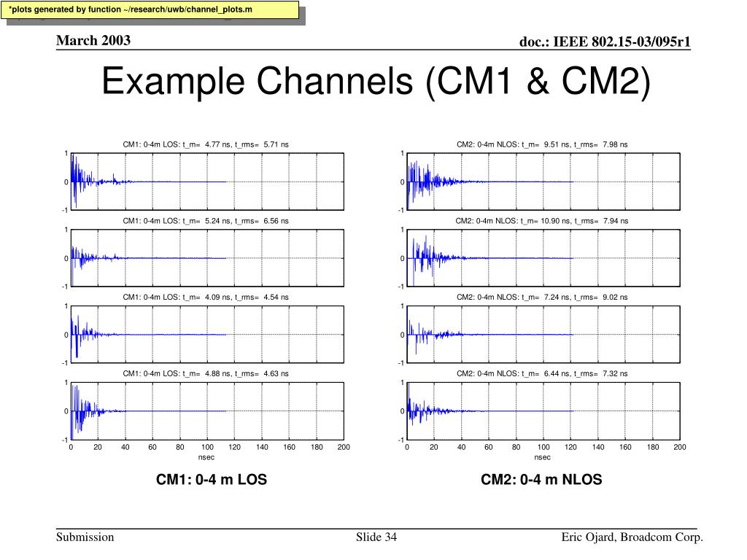Click the '200' x-axis tick under CM2 plots
Image resolution: width=747 pixels, height=560 pixels.
(x=680, y=447)
